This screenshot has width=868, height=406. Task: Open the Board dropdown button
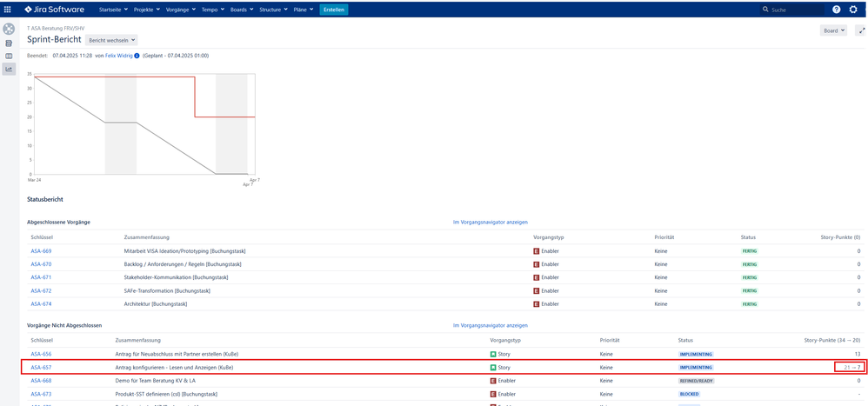coord(833,31)
